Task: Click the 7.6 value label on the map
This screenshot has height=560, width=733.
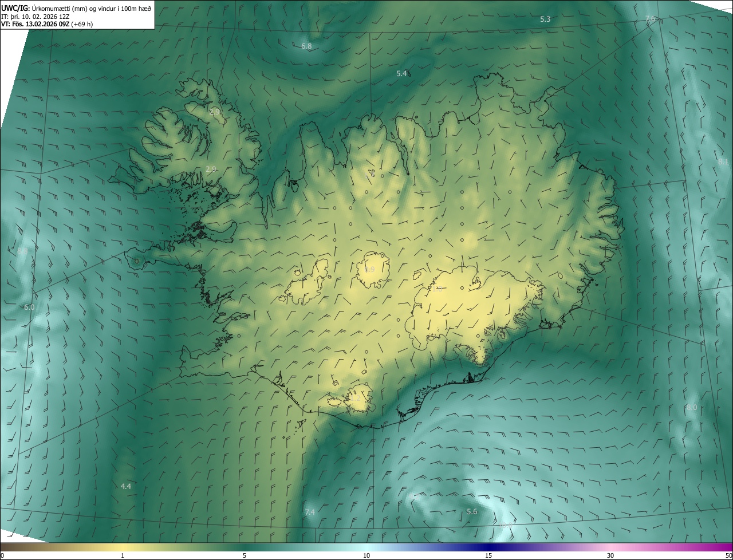Action: pos(650,19)
